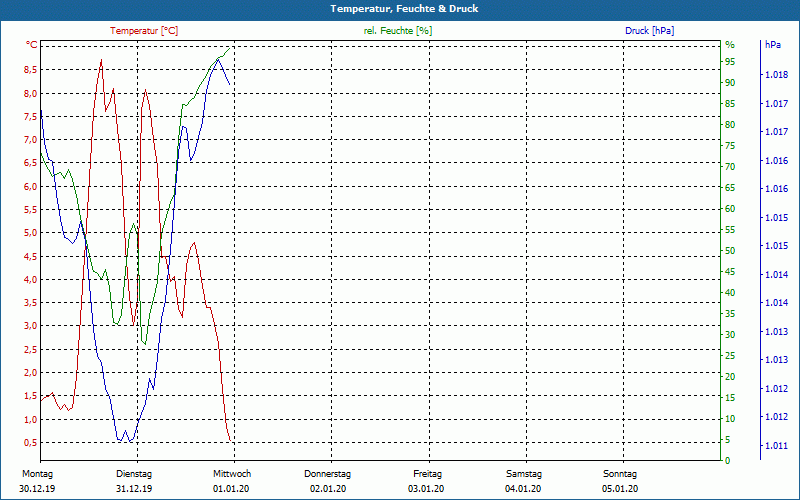Image resolution: width=800 pixels, height=500 pixels.
Task: Click the 'Donnerstag' day label
Action: (x=328, y=474)
